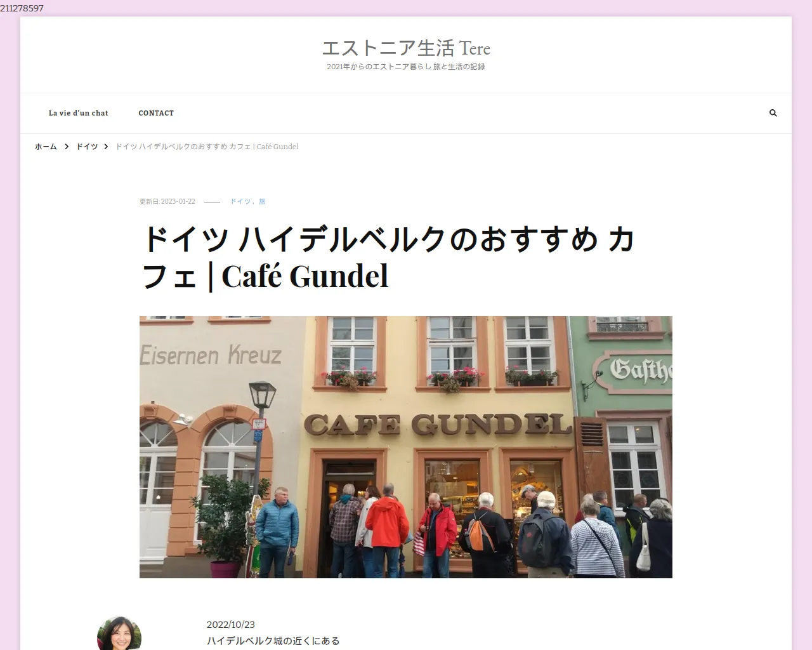Open the search magnifier icon
This screenshot has width=812, height=650.
pos(773,113)
